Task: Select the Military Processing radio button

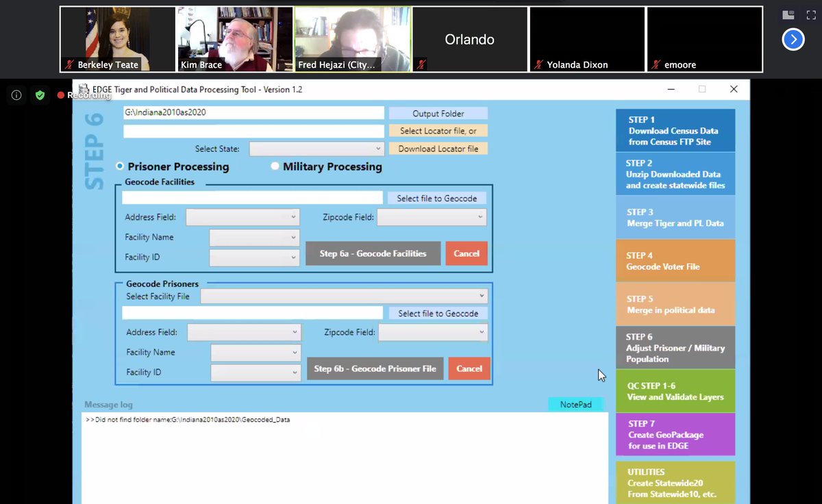Action: (x=275, y=166)
